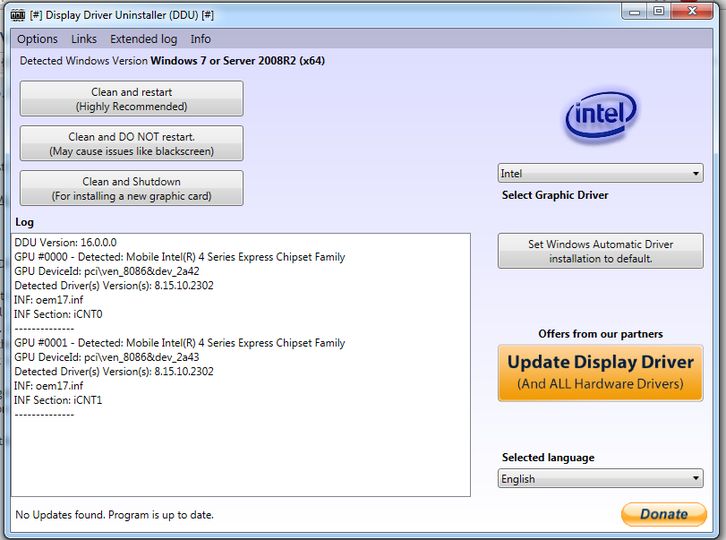Viewport: 726px width, 540px height.
Task: Open the Info menu
Action: click(200, 39)
